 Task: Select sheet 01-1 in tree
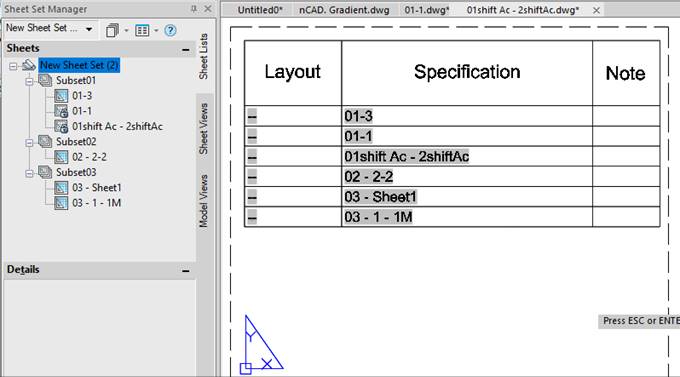click(x=82, y=111)
